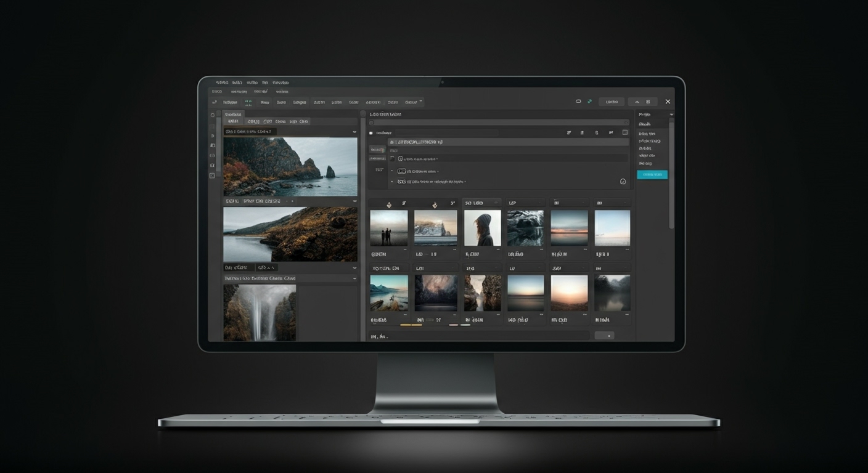Select the list view icon next to grid view
Image resolution: width=868 pixels, height=473 pixels.
point(596,132)
